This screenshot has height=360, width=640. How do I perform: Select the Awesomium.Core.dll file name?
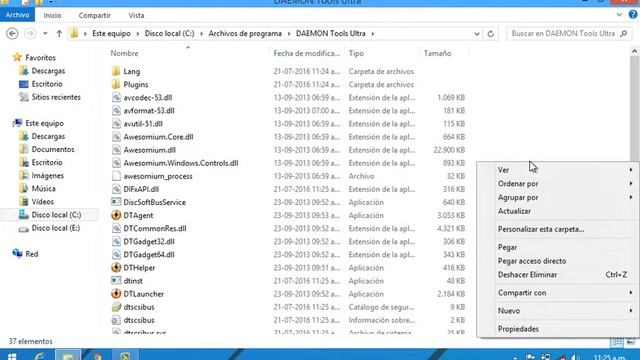coord(158,137)
